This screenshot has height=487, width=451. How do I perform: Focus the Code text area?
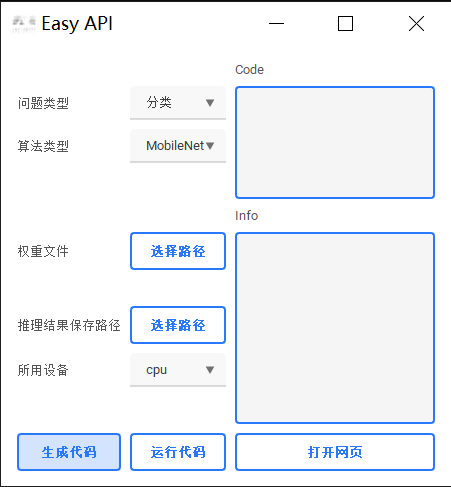[335, 142]
